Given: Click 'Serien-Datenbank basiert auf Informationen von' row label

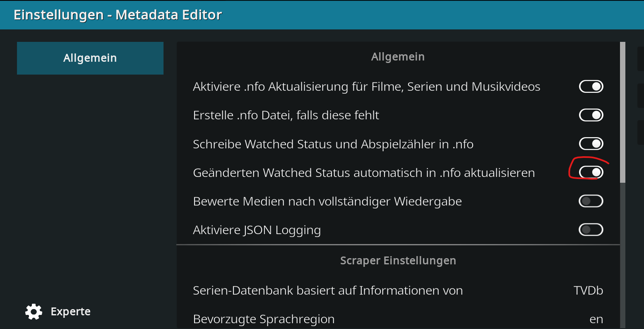Looking at the screenshot, I should 328,290.
